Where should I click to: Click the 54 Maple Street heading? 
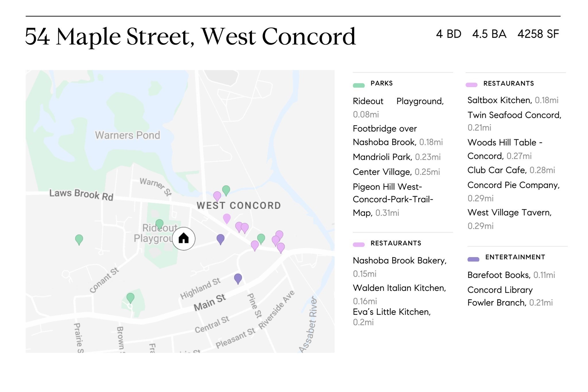[190, 36]
